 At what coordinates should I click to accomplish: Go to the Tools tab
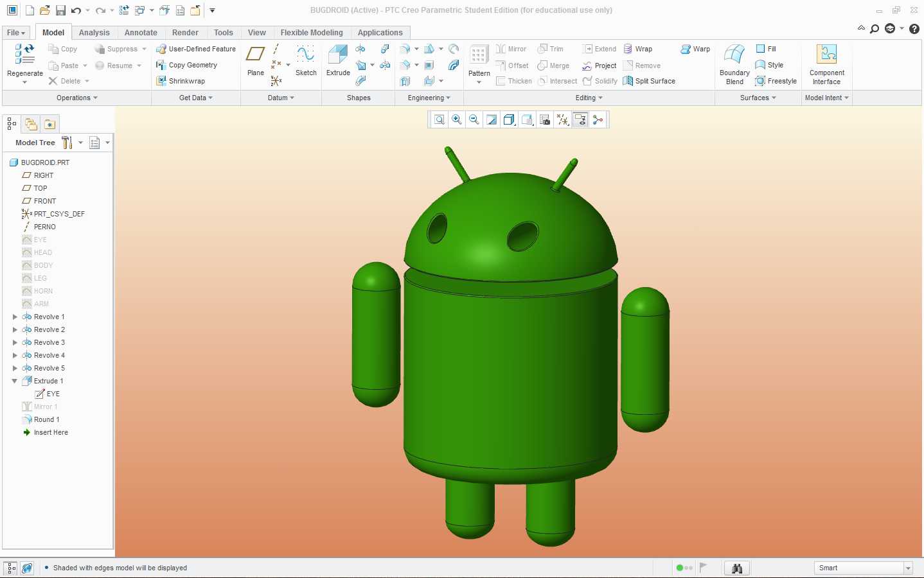pos(224,33)
